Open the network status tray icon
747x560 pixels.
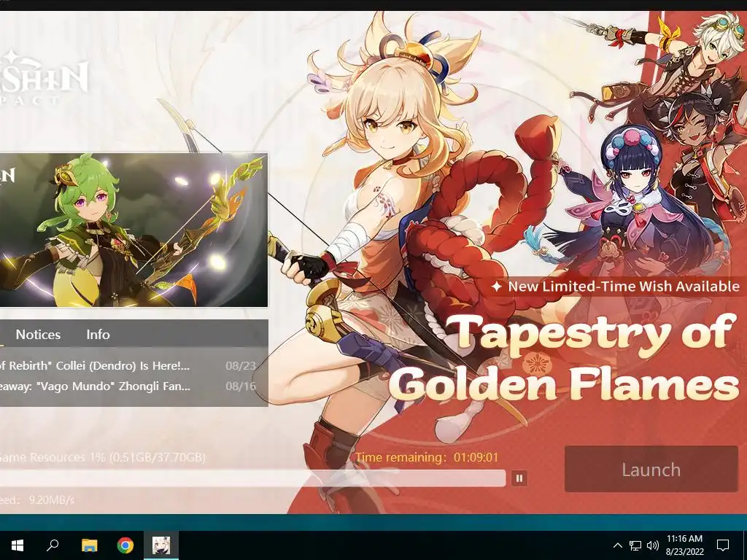[x=635, y=545]
